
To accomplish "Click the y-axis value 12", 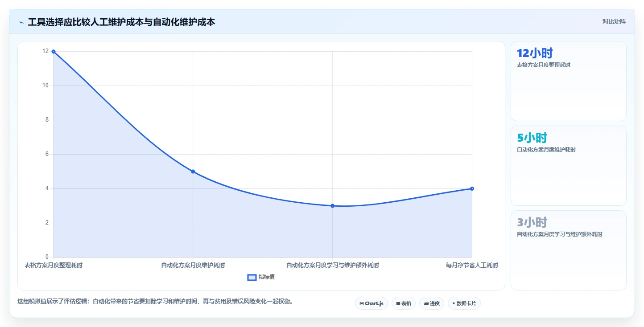I will coord(45,51).
